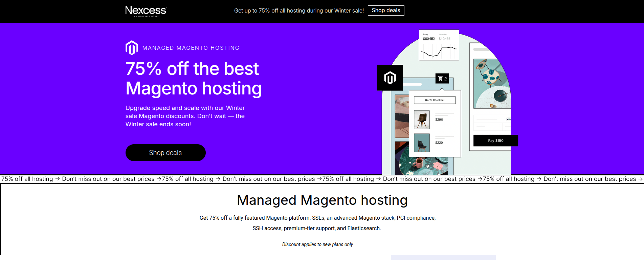Click the shopping cart icon showing 2 items

(442, 79)
